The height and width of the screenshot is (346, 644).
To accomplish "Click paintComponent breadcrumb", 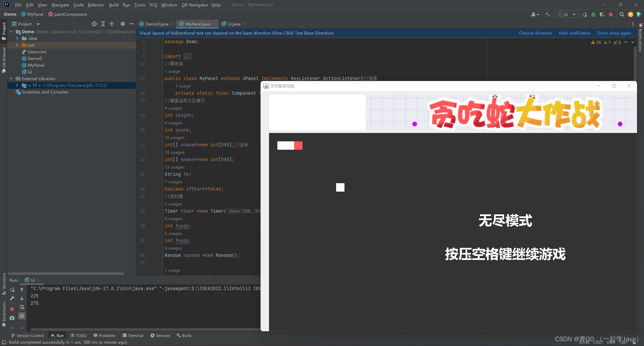I will click(x=68, y=14).
